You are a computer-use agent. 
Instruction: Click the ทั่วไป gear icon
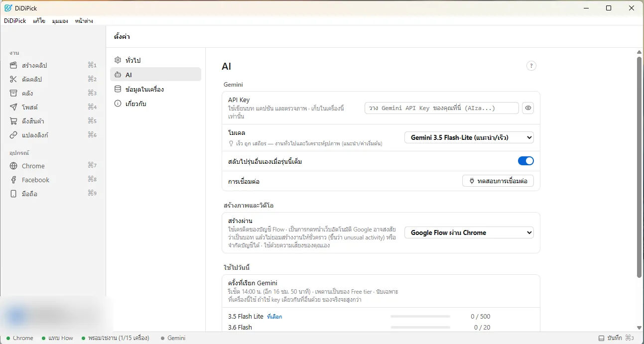pyautogui.click(x=118, y=60)
